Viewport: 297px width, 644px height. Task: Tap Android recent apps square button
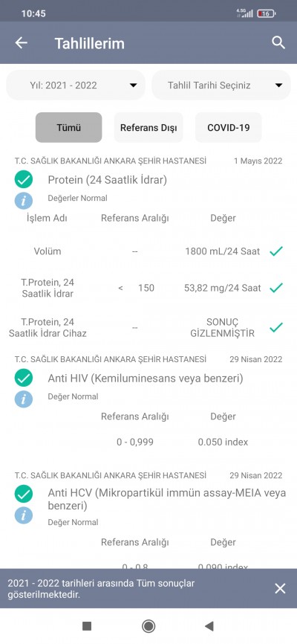(87, 626)
